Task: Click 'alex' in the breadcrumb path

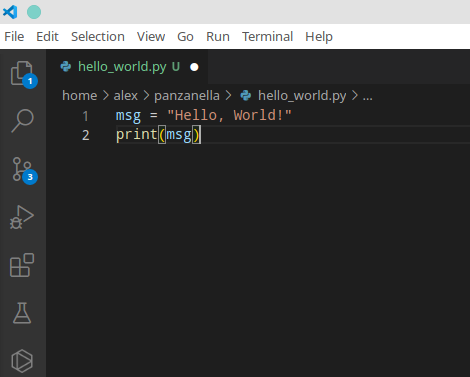Action: [126, 96]
